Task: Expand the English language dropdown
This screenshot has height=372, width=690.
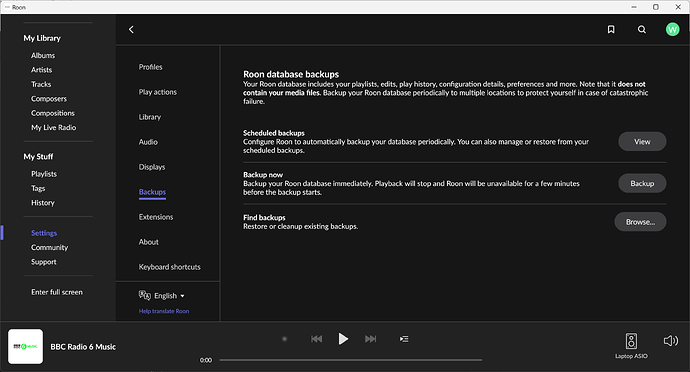Action: click(x=169, y=296)
